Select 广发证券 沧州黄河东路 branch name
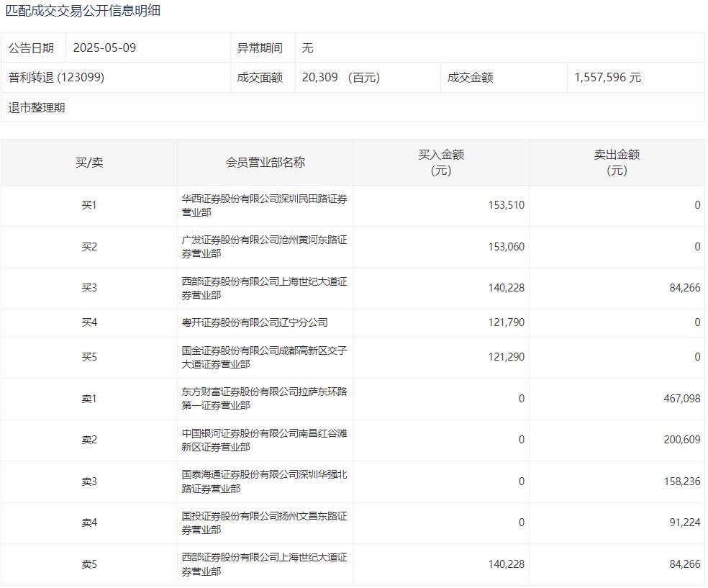This screenshot has height=588, width=708. coord(264,247)
